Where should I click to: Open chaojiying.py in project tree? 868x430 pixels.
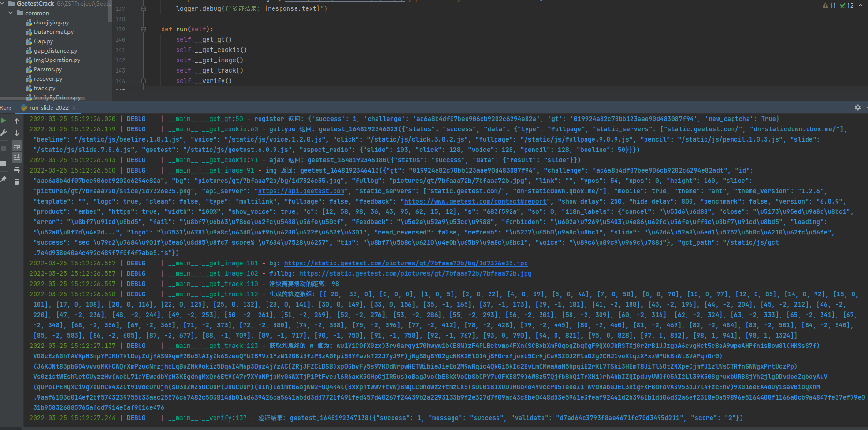pyautogui.click(x=51, y=23)
